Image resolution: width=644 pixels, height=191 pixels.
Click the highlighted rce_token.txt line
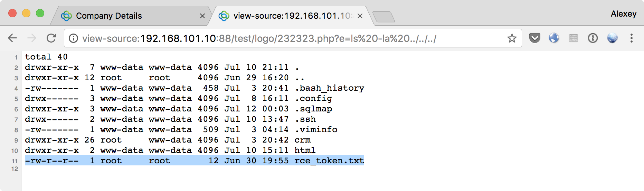coord(195,161)
